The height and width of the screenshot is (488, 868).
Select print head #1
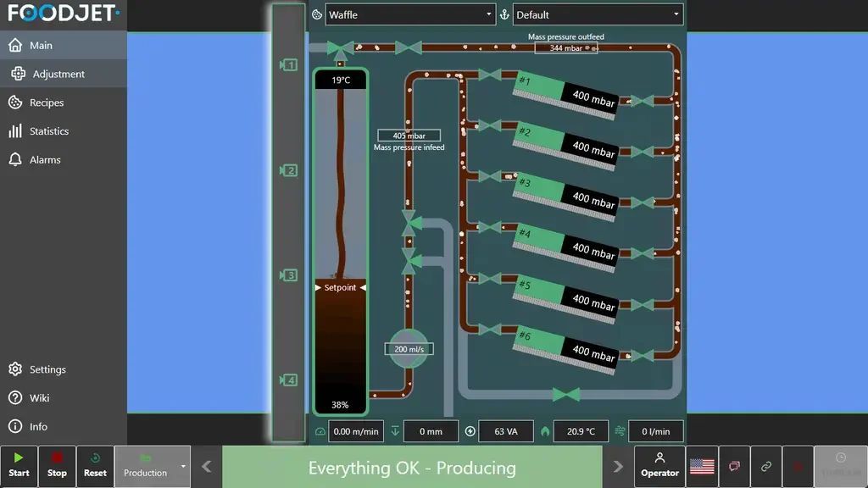tap(565, 95)
